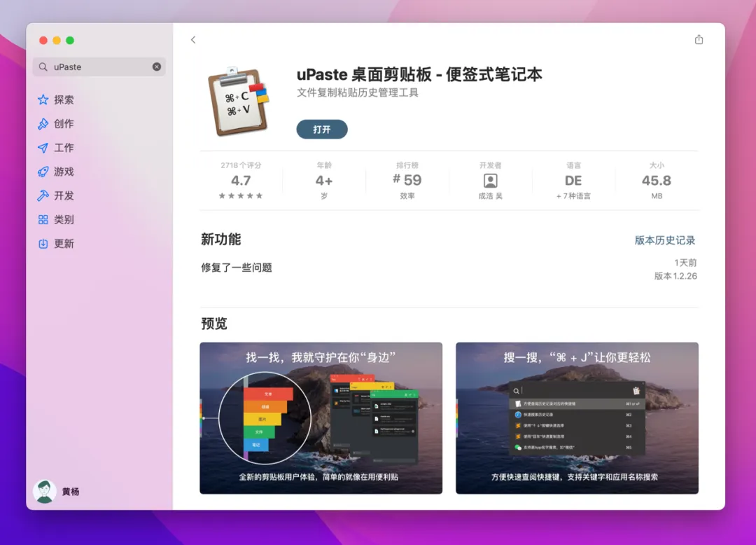
Task: Close the window with the red button
Action: pos(43,41)
